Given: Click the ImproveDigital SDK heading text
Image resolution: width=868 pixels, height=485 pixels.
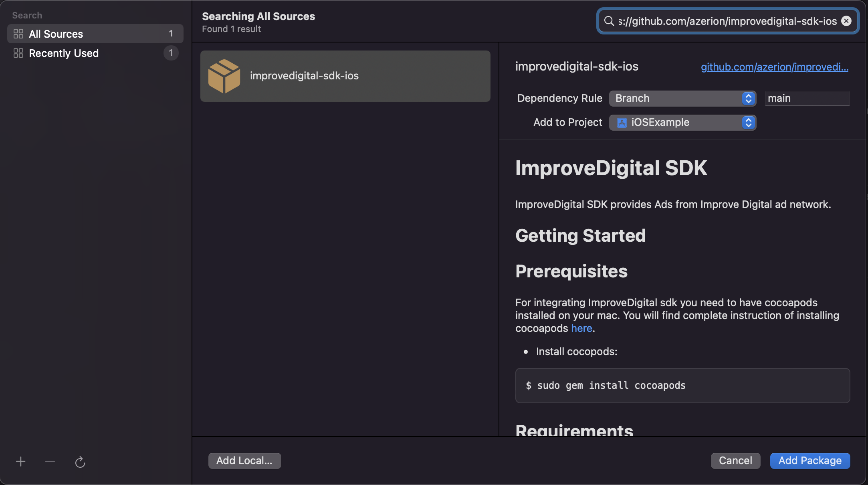Looking at the screenshot, I should click(611, 168).
